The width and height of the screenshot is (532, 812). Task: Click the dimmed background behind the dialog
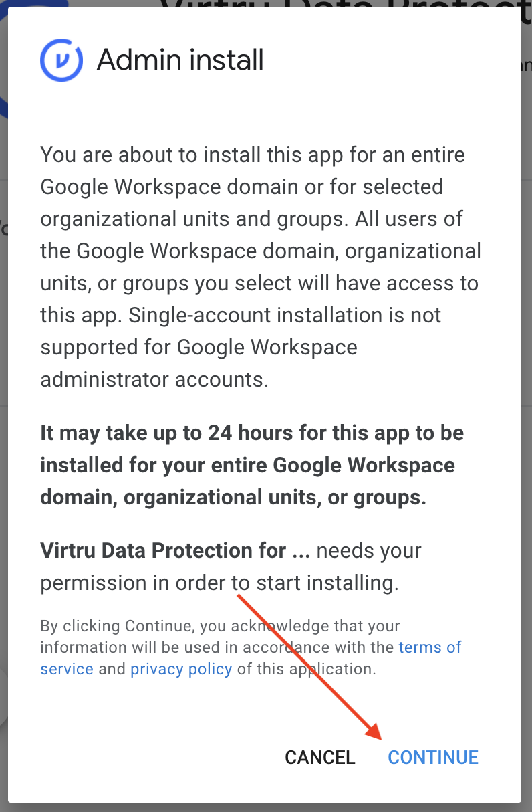(527, 401)
